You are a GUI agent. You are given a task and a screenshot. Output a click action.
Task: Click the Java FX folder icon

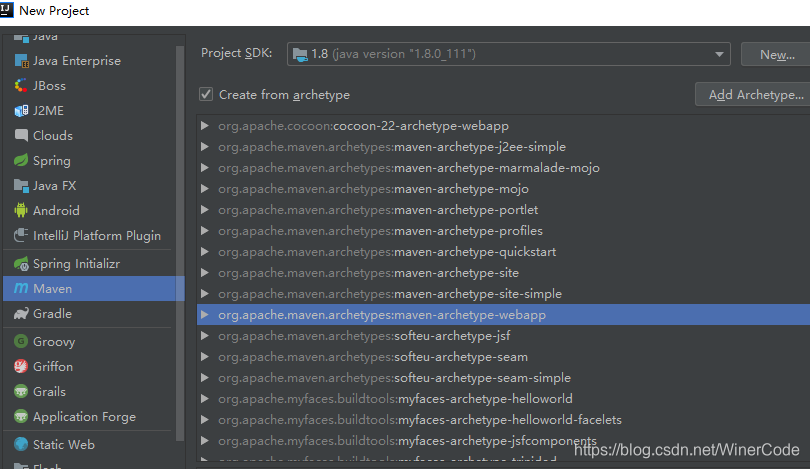(x=21, y=185)
